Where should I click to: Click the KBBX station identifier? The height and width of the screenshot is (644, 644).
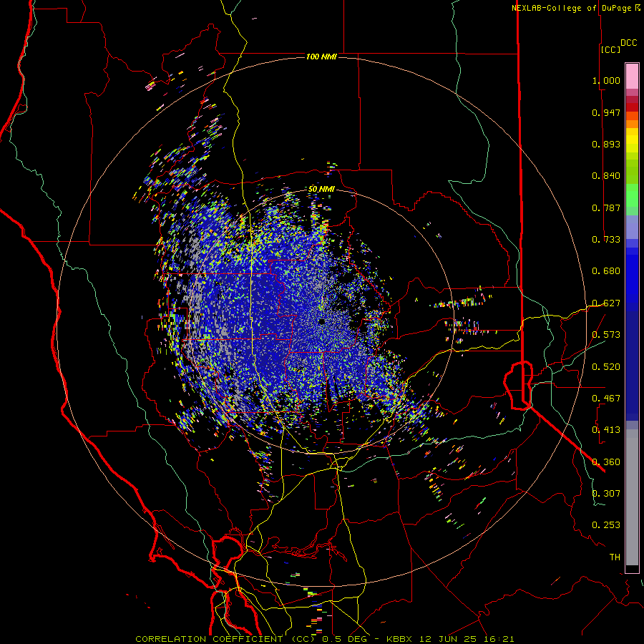pos(399,639)
